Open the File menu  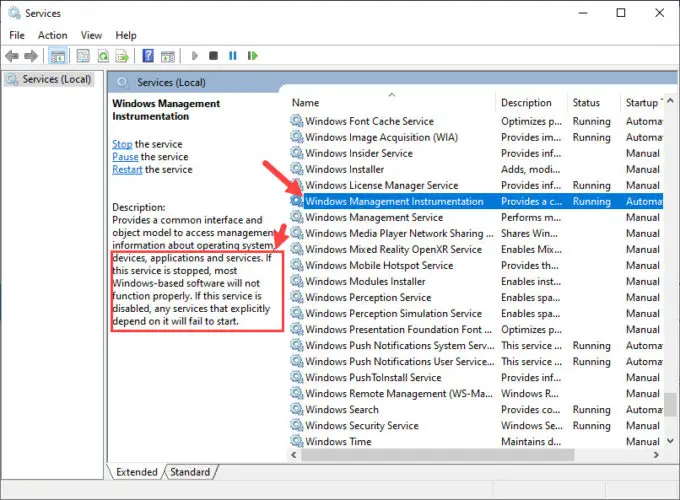point(17,35)
